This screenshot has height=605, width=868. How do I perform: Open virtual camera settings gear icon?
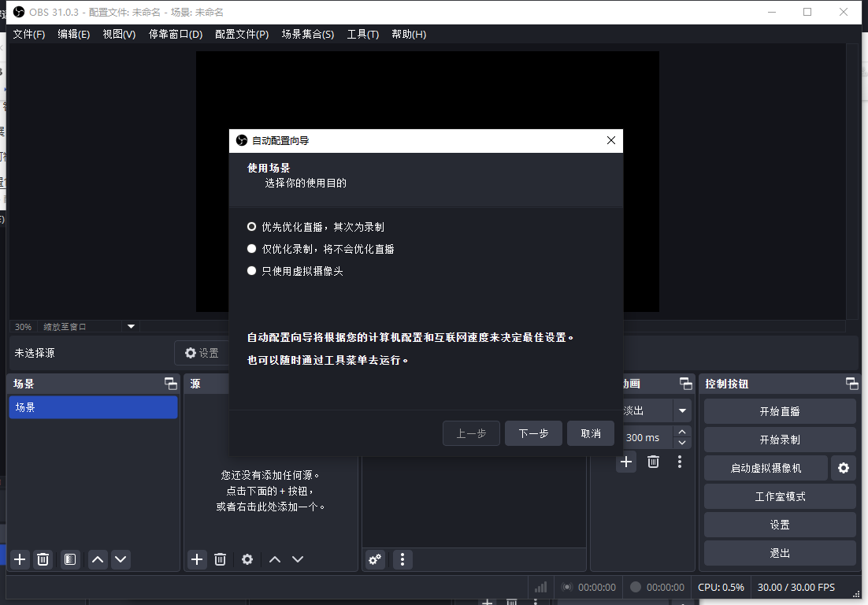click(x=843, y=467)
